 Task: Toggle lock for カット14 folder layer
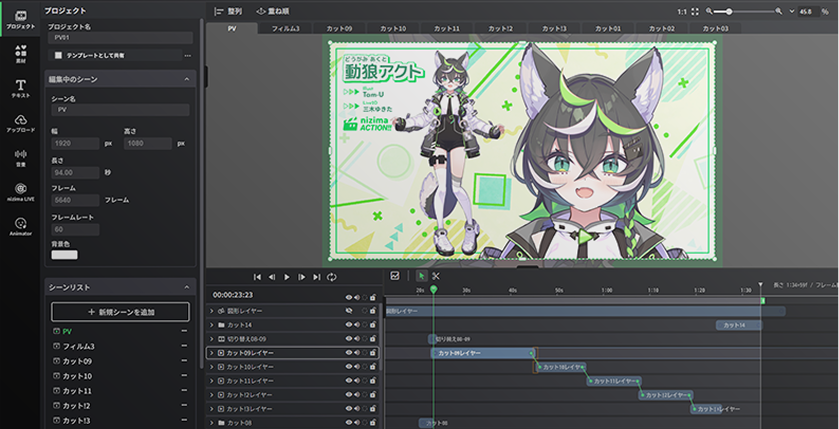coord(372,325)
